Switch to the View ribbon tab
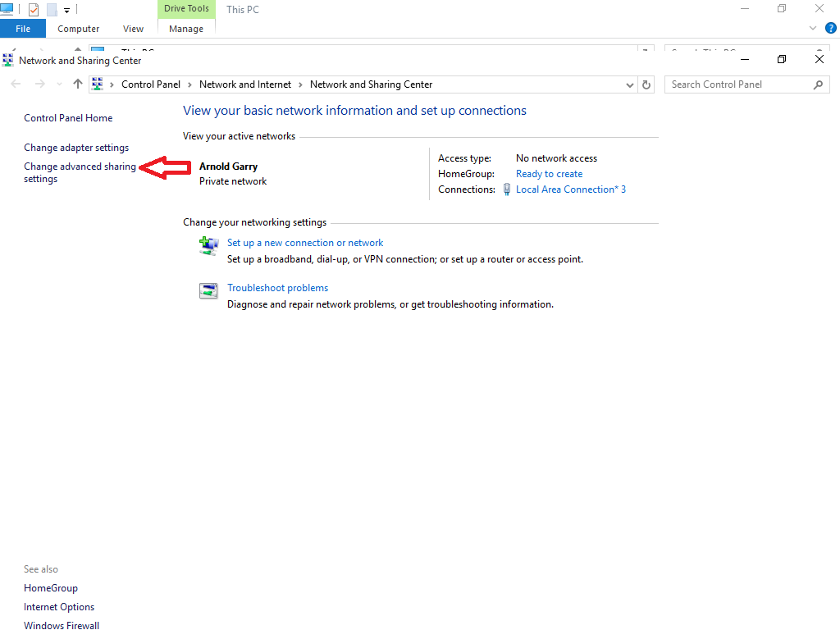The width and height of the screenshot is (840, 630). coord(133,28)
